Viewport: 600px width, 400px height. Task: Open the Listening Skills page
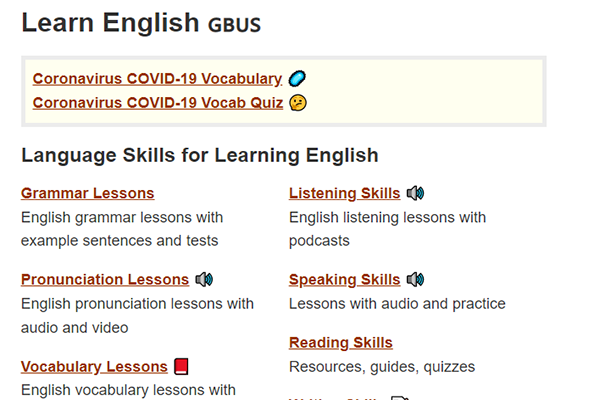344,193
